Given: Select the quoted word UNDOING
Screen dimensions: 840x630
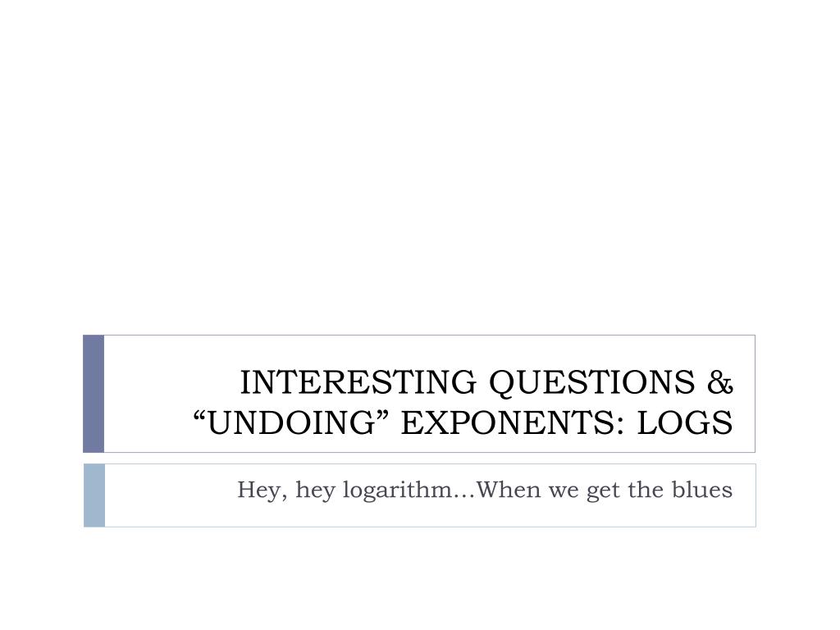Looking at the screenshot, I should 290,422.
